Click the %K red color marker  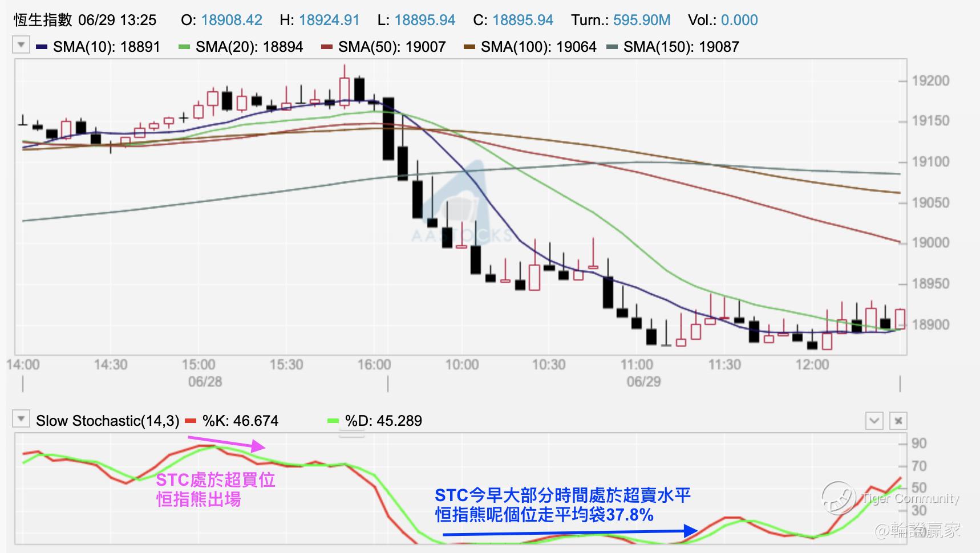point(191,421)
